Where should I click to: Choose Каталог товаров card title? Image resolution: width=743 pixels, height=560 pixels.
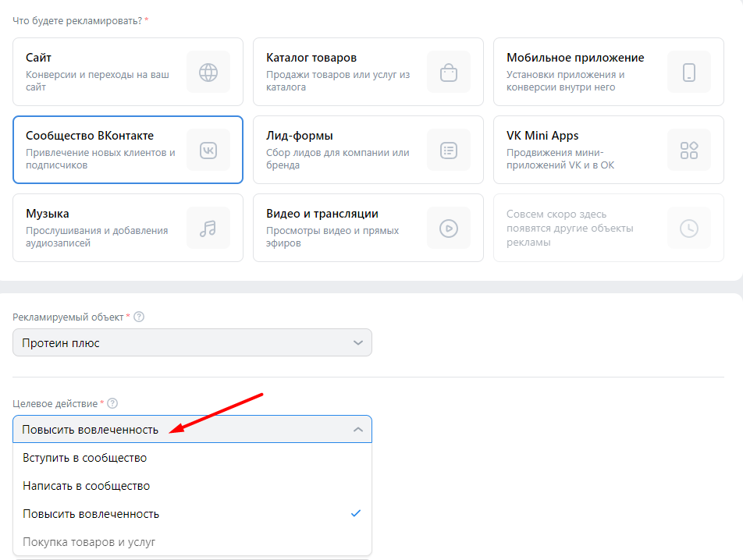[x=311, y=58]
